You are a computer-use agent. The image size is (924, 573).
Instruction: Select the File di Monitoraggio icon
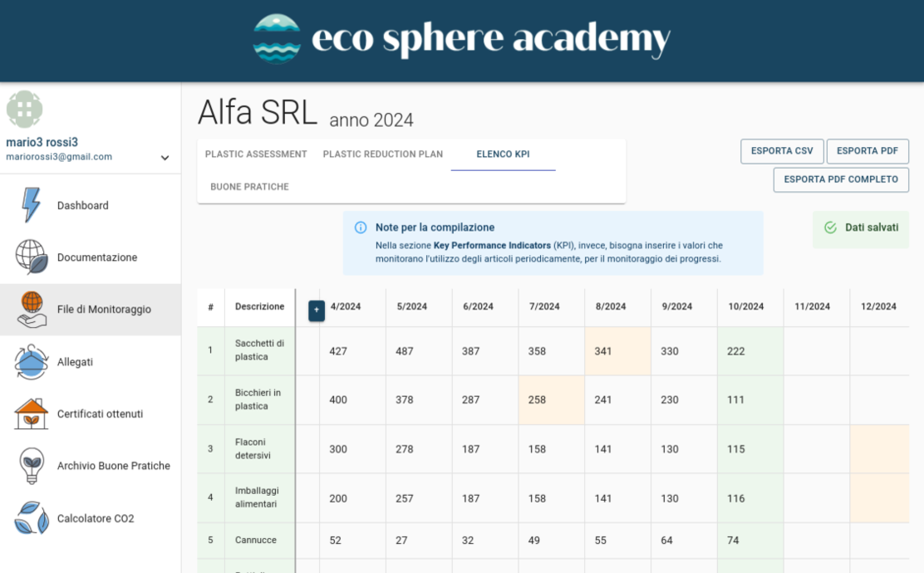32,310
